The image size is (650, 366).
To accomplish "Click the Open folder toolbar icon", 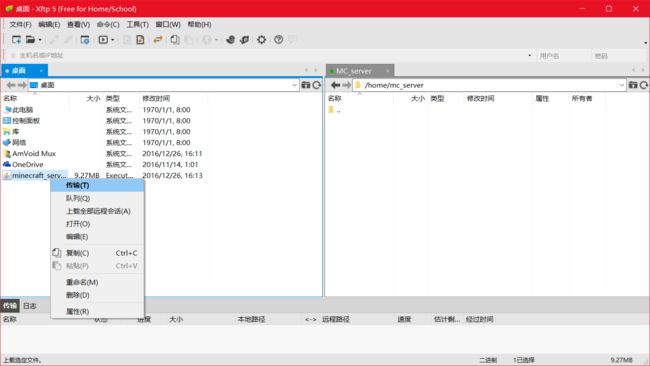I will (30, 40).
